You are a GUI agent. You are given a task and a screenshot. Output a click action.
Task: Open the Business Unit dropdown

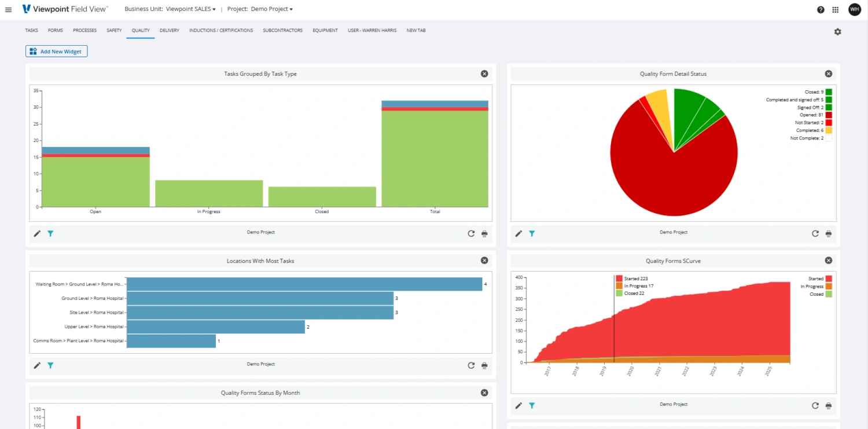point(191,9)
